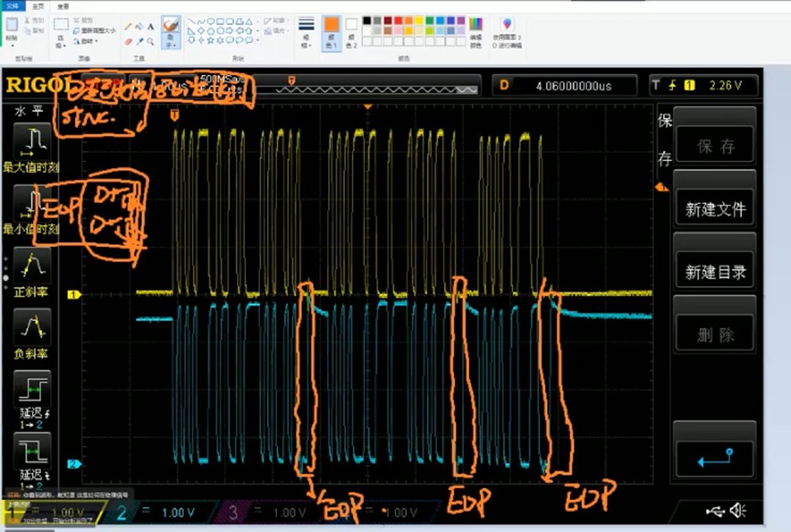Click the 4.06000000us delay time display
Image resolution: width=791 pixels, height=532 pixels.
tap(574, 85)
